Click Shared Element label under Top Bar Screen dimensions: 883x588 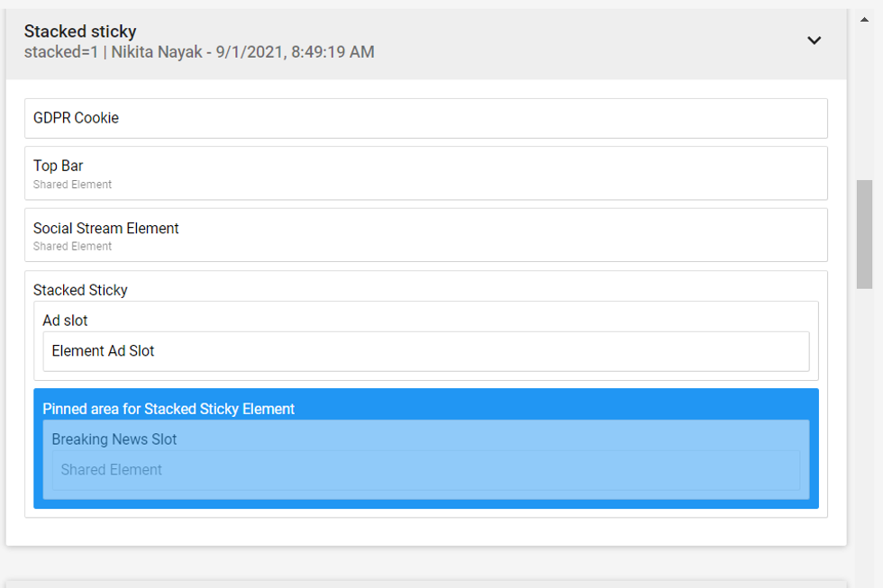[73, 185]
